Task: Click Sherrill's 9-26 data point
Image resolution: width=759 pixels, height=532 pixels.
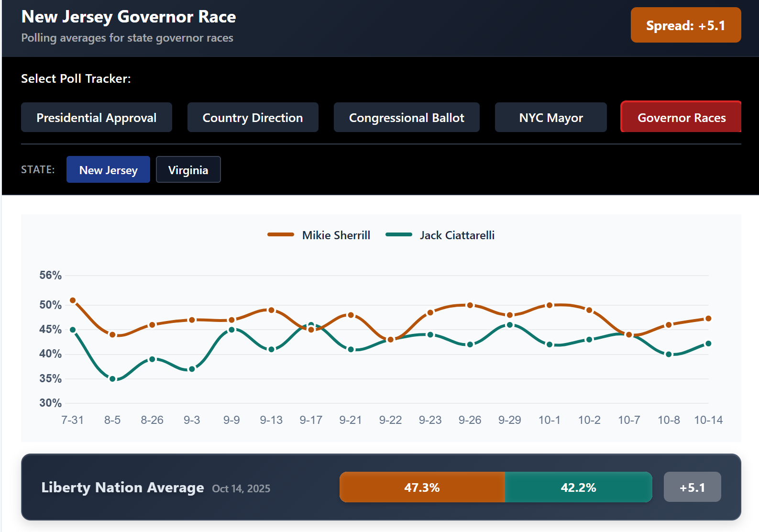Action: 470,305
